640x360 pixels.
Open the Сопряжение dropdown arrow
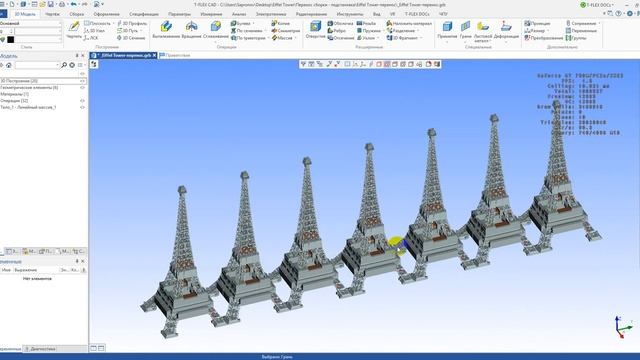click(x=599, y=24)
